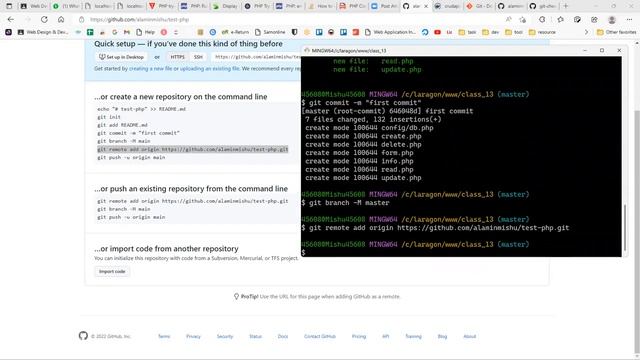Open Web Application bookmark
The image size is (640, 360).
pyautogui.click(x=391, y=32)
